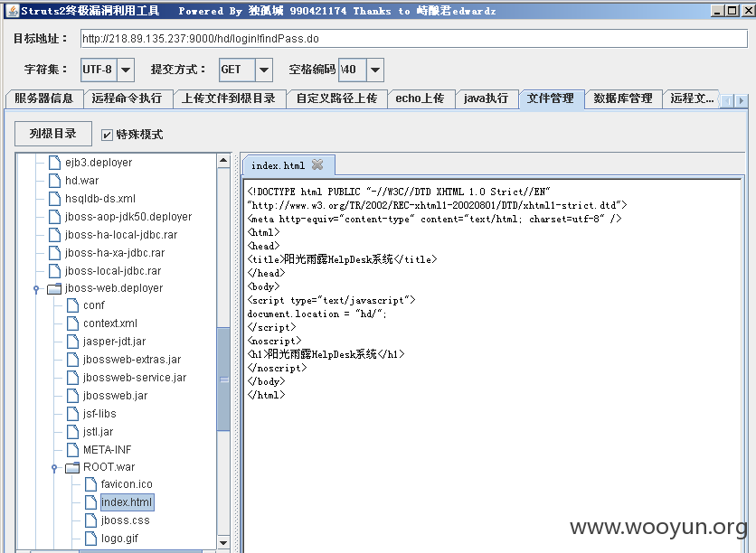Select the 文件管理 tab
The width and height of the screenshot is (756, 553).
pyautogui.click(x=551, y=98)
